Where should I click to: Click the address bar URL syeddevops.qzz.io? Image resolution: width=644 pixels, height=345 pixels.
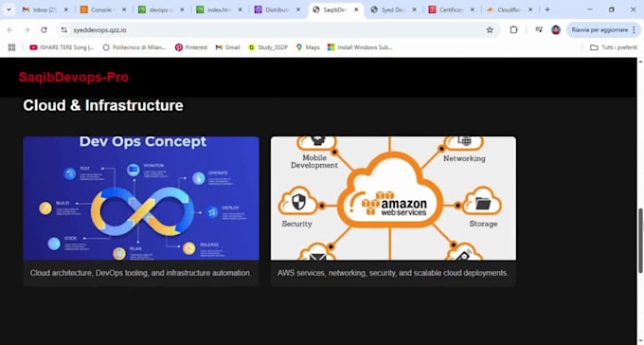pyautogui.click(x=99, y=30)
